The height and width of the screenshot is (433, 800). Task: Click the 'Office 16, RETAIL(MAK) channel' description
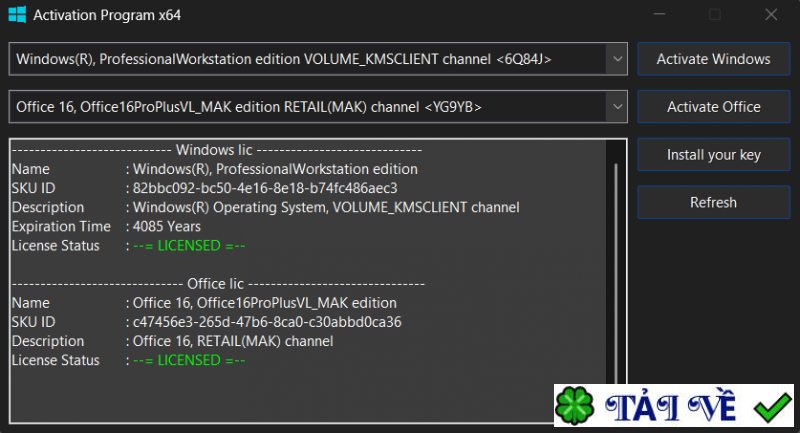coord(233,341)
